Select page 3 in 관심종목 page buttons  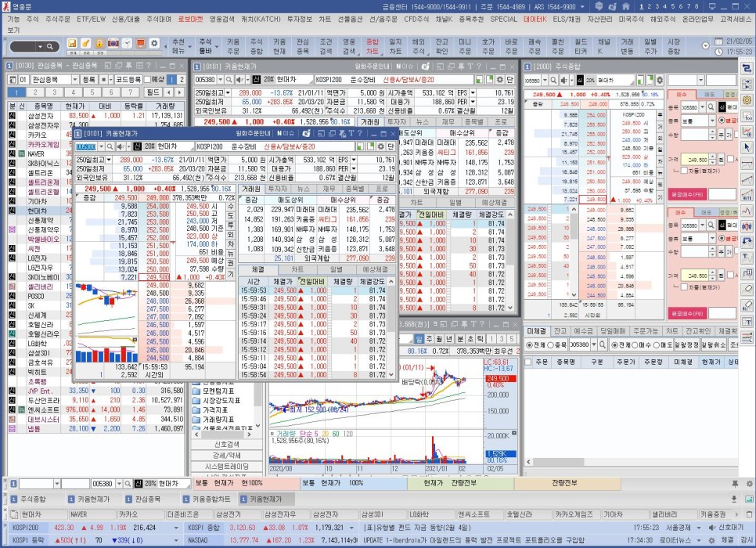tap(54, 92)
